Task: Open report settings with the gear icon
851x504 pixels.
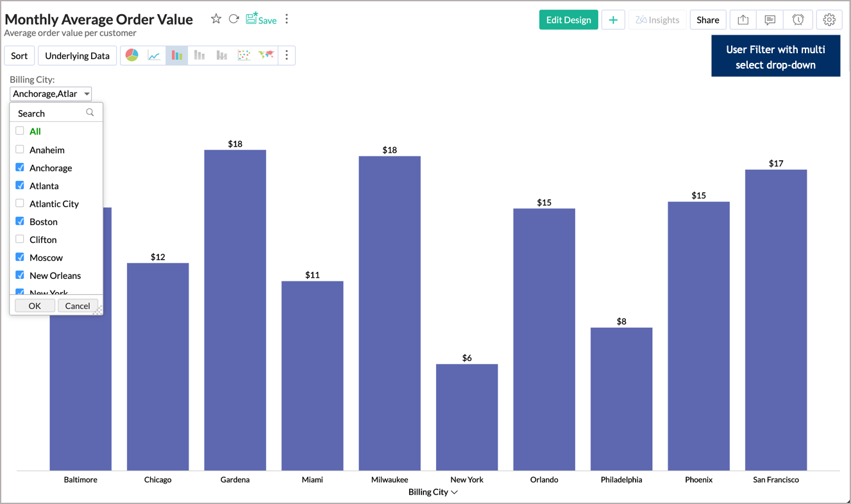Action: click(829, 20)
